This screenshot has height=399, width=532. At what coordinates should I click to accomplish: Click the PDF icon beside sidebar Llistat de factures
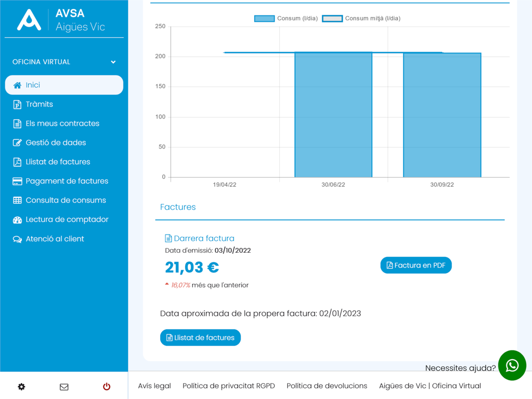(x=18, y=162)
